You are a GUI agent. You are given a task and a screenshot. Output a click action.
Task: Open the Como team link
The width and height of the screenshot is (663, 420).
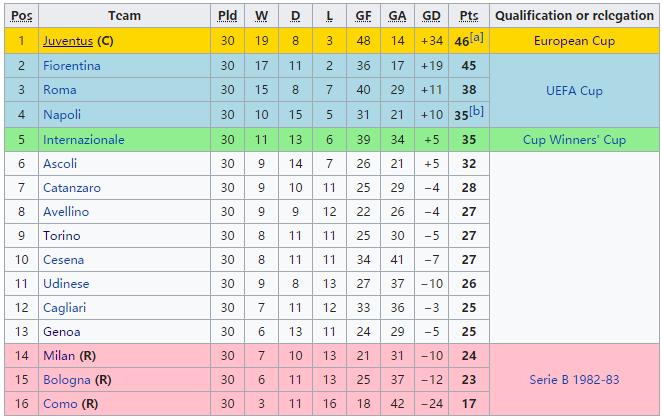(x=59, y=405)
